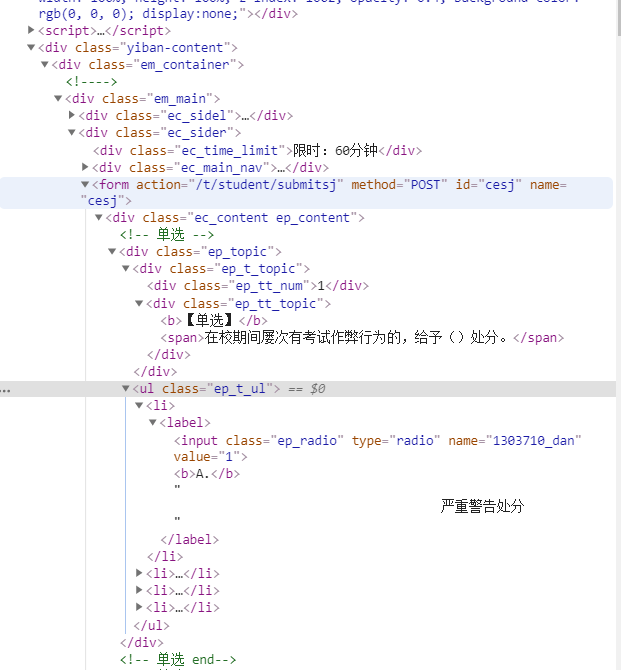Click the comment 单选 end
The height and width of the screenshot is (670, 621).
178,659
